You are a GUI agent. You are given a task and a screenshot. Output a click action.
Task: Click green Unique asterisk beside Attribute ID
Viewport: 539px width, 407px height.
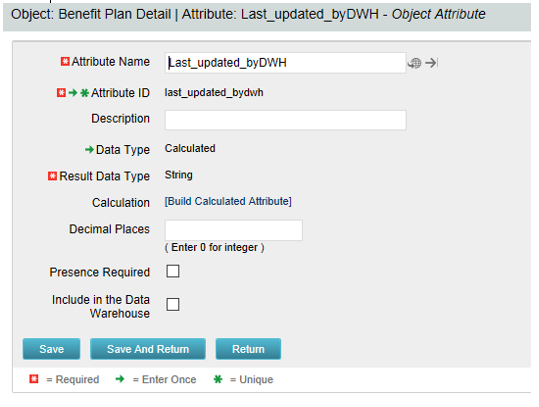click(x=84, y=93)
